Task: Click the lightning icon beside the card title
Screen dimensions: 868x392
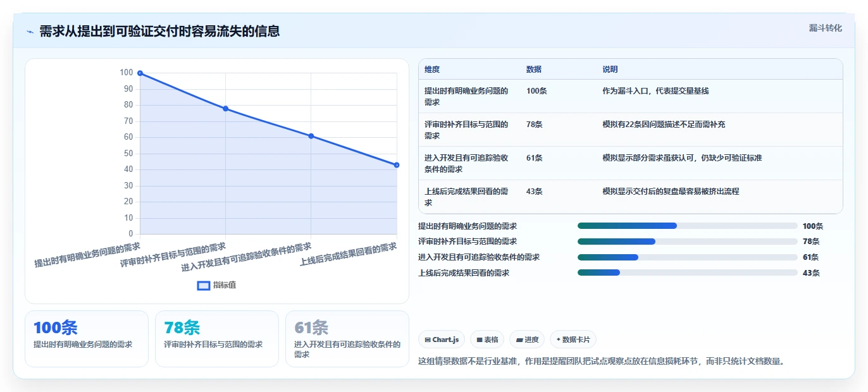Action: 30,32
